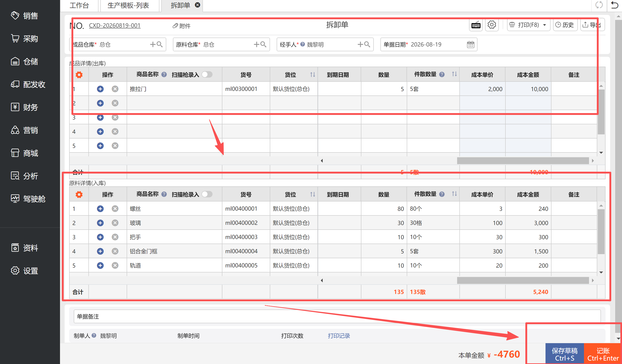Open the 打印记录 print records link
Image resolution: width=622 pixels, height=364 pixels.
pos(339,336)
